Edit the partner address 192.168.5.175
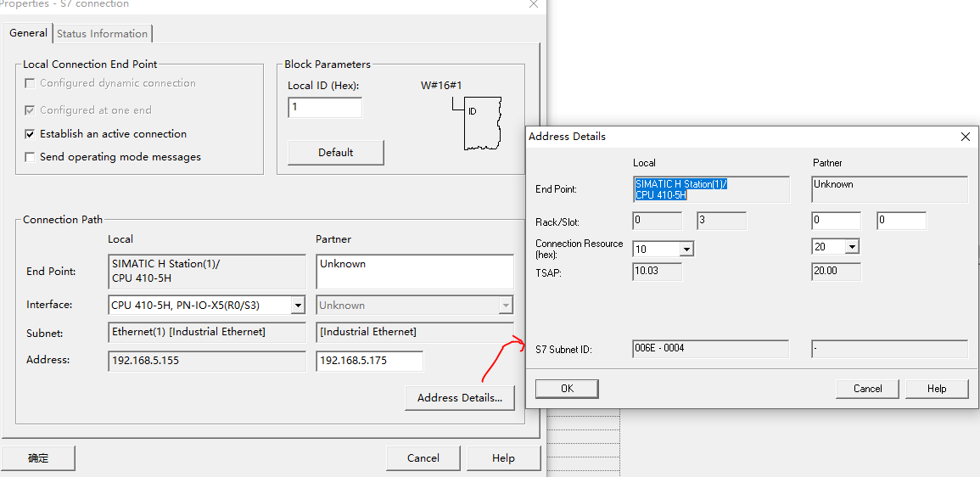The image size is (980, 477). click(369, 362)
